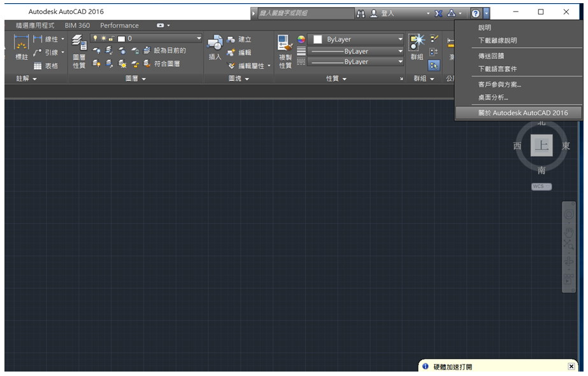Open the layer 0 dropdown list
The height and width of the screenshot is (376, 588).
coord(199,38)
